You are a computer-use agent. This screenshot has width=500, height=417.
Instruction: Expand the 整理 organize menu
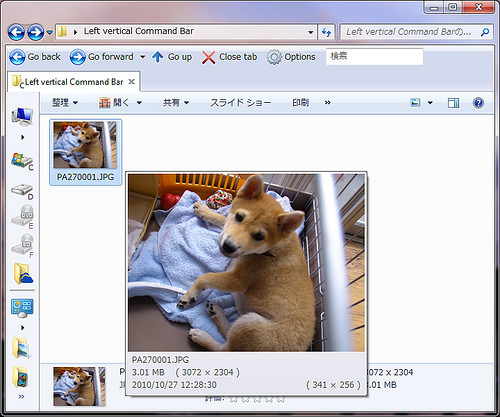coord(65,103)
